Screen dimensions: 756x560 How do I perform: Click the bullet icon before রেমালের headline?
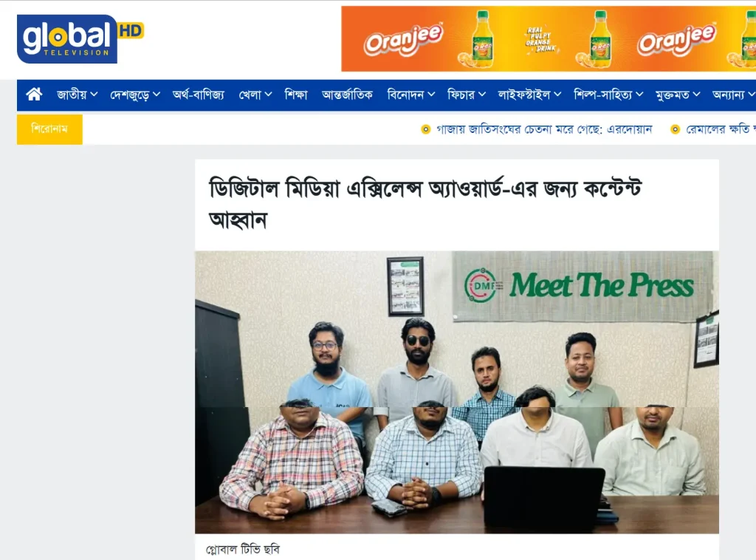[x=676, y=129]
